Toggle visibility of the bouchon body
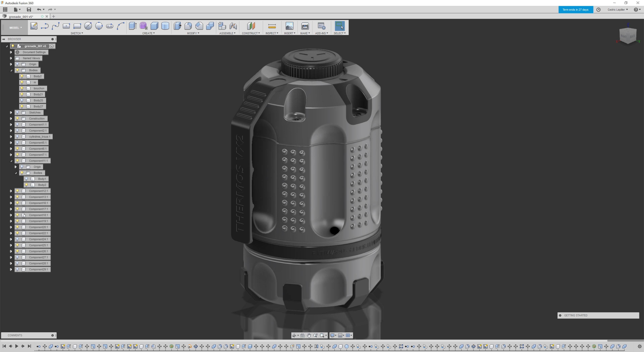The width and height of the screenshot is (644, 352). [x=22, y=89]
